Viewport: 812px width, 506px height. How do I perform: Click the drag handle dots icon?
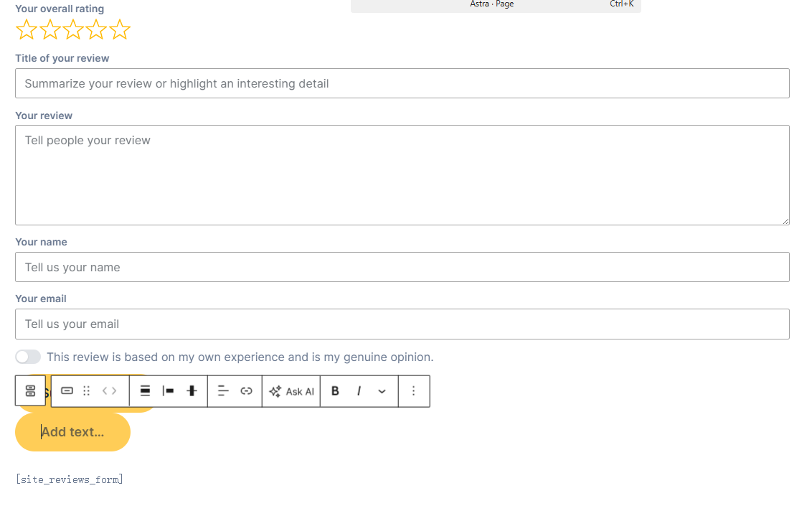(87, 390)
